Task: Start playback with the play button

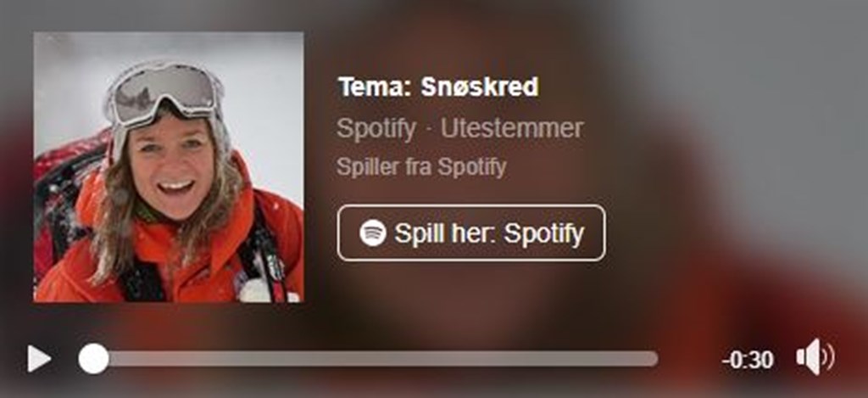Action: (x=39, y=359)
